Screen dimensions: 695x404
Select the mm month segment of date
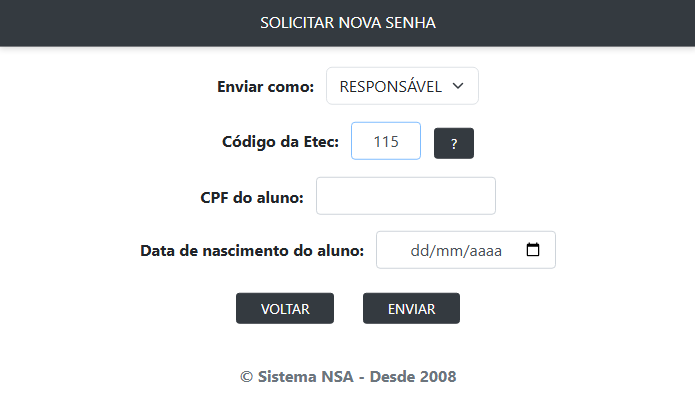click(x=447, y=251)
